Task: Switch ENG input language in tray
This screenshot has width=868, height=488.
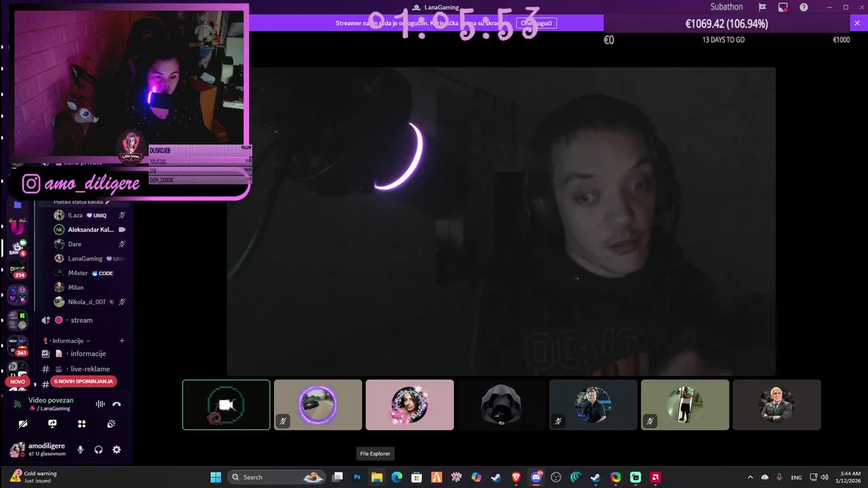Action: [797, 477]
